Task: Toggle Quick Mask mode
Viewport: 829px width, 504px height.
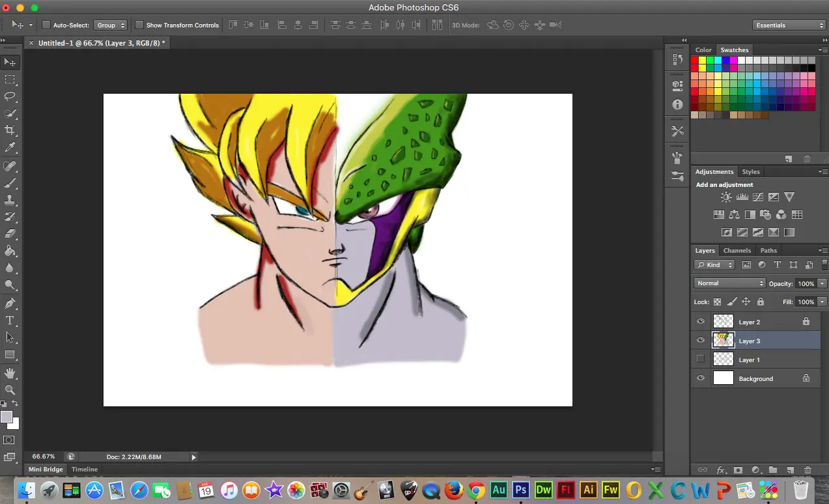Action: pos(10,440)
